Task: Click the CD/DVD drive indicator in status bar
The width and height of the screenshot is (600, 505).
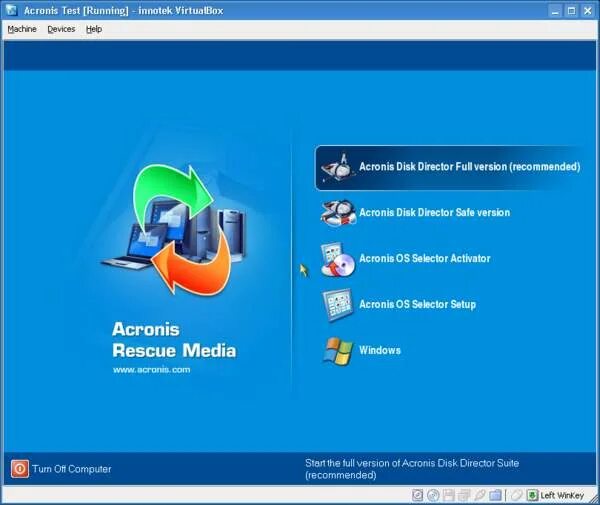Action: pyautogui.click(x=433, y=495)
